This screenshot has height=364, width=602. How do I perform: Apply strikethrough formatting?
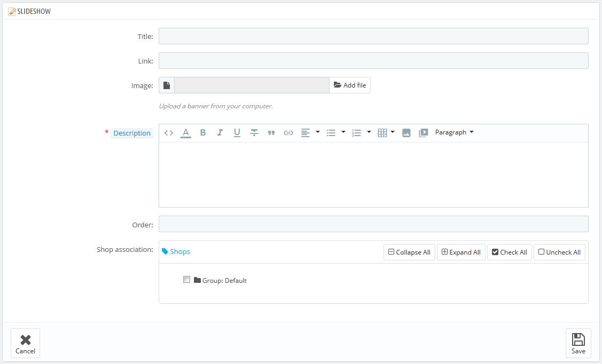tap(254, 133)
